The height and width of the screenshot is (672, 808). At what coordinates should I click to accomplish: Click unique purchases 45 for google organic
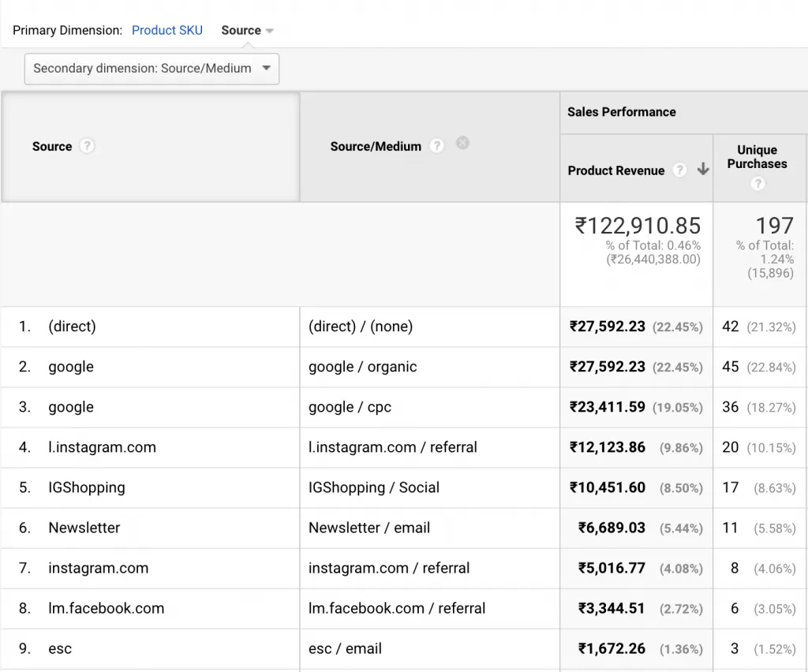730,367
